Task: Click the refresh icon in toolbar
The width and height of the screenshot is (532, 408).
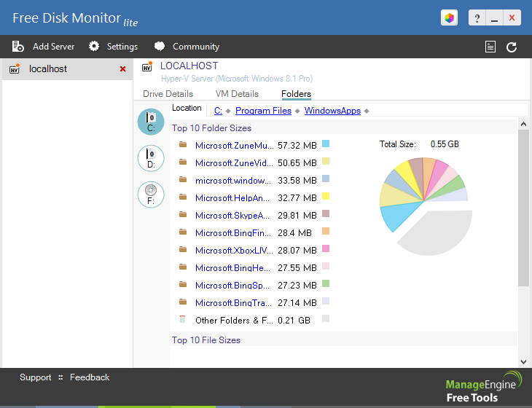Action: (512, 47)
